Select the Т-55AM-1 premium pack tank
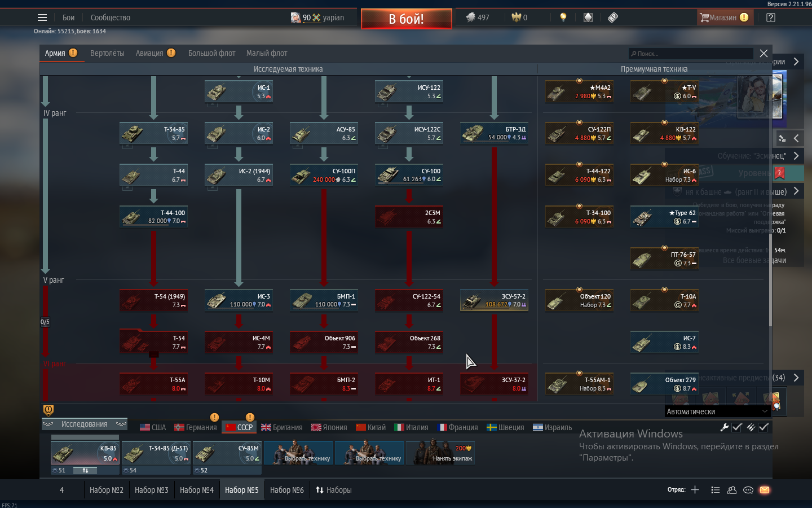Viewport: 812px width, 508px height. point(579,384)
